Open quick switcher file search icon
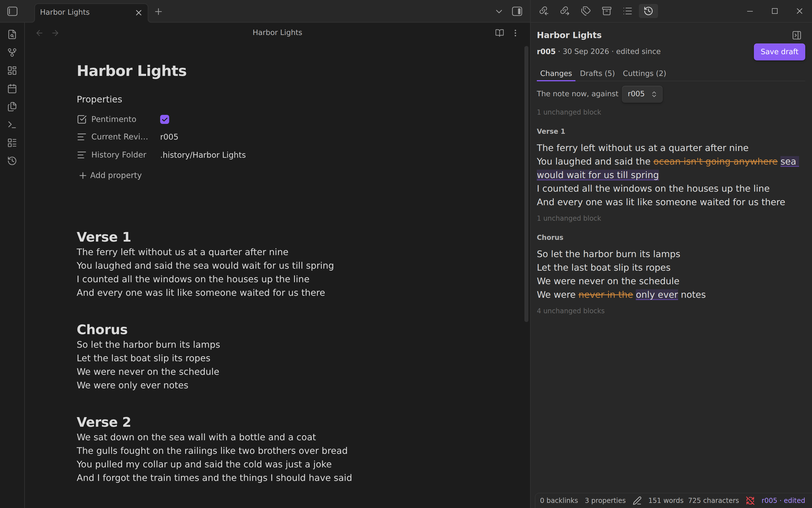Screen dimensions: 812x508 click(x=12, y=35)
